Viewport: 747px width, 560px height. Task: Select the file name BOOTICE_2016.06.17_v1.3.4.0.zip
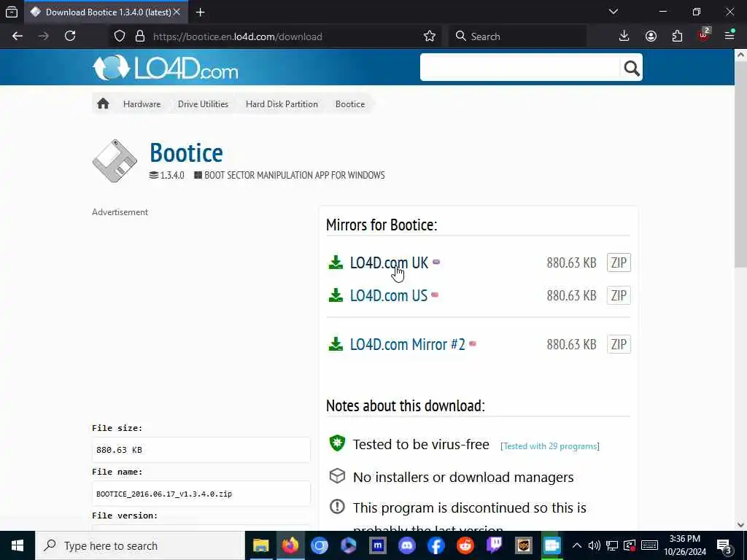point(201,494)
